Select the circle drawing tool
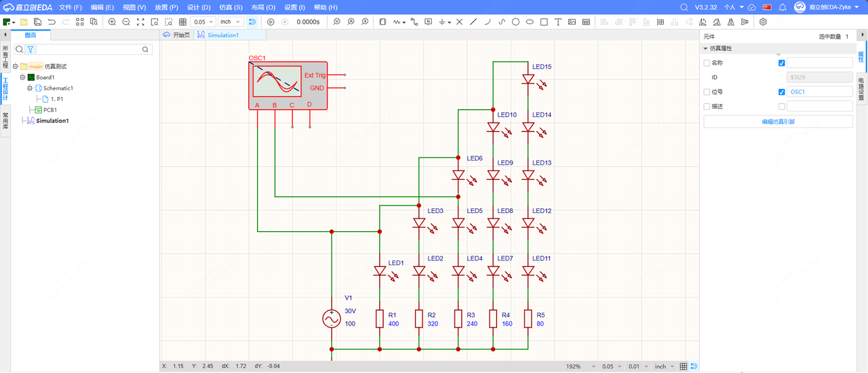 [x=515, y=22]
